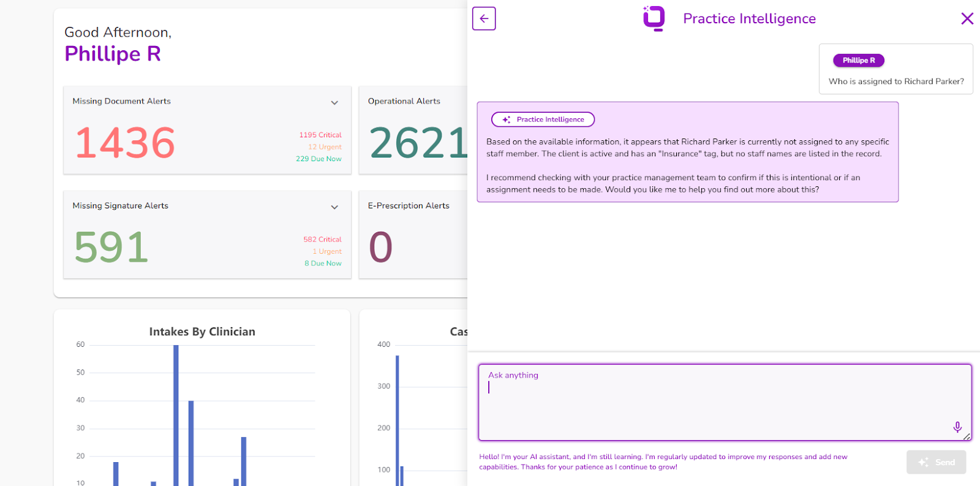Click the 1436 missing document count
980x486 pixels.
click(x=125, y=143)
